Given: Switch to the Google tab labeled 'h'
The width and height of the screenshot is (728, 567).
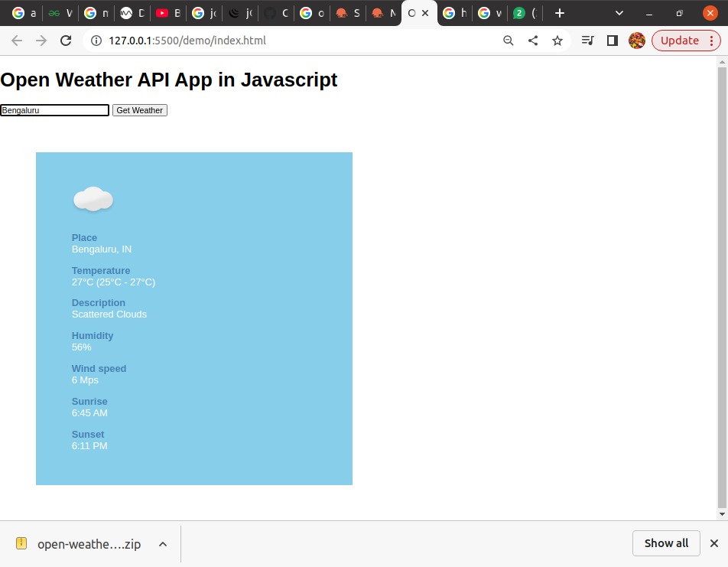Looking at the screenshot, I should pyautogui.click(x=454, y=13).
